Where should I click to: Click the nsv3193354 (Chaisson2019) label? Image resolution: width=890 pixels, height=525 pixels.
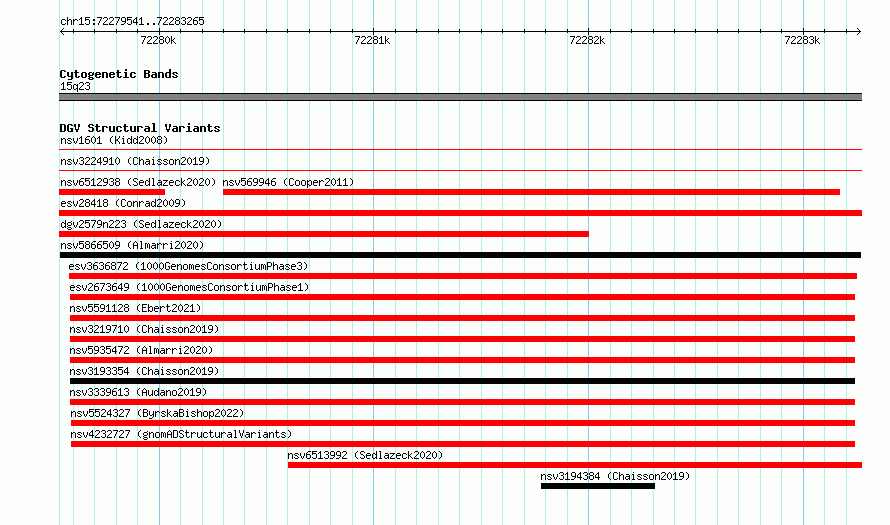click(144, 371)
